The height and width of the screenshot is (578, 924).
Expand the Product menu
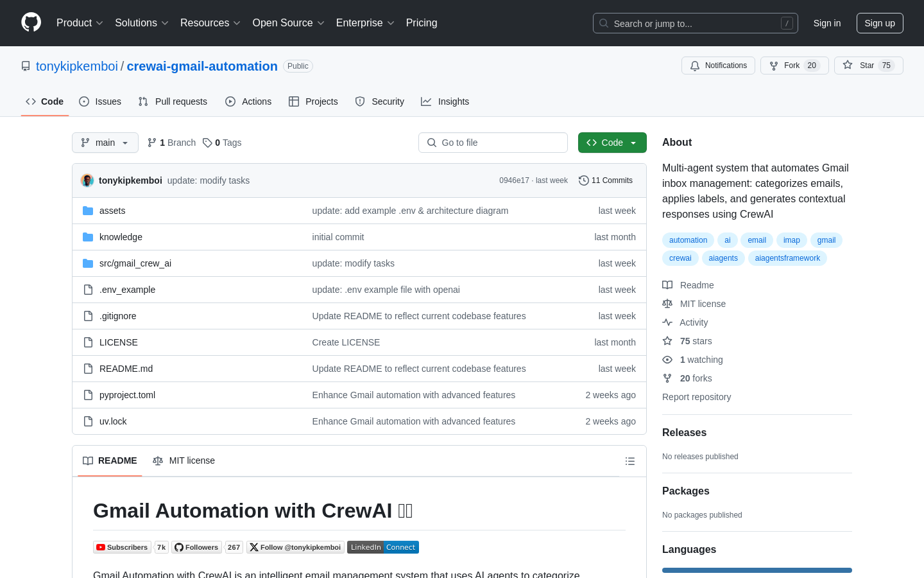[x=80, y=22]
